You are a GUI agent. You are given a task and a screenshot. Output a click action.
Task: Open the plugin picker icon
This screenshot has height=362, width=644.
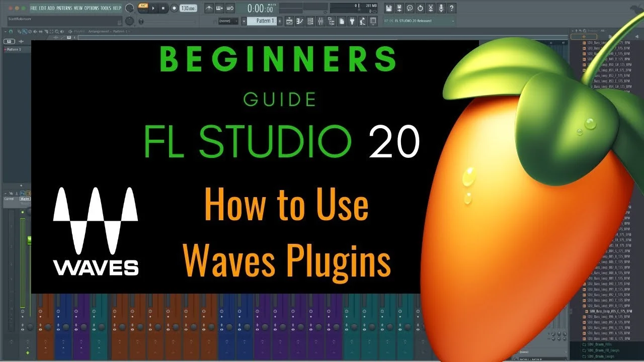352,21
